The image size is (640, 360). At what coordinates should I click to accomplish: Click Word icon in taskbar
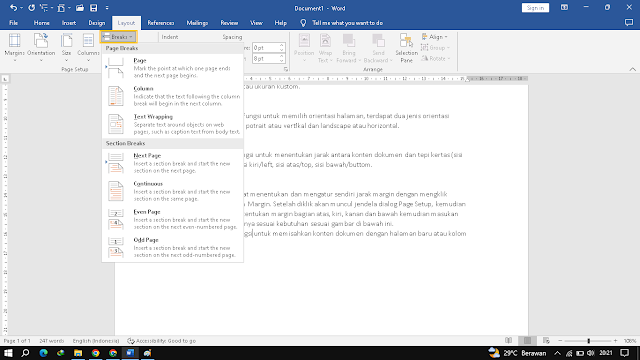pyautogui.click(x=130, y=353)
